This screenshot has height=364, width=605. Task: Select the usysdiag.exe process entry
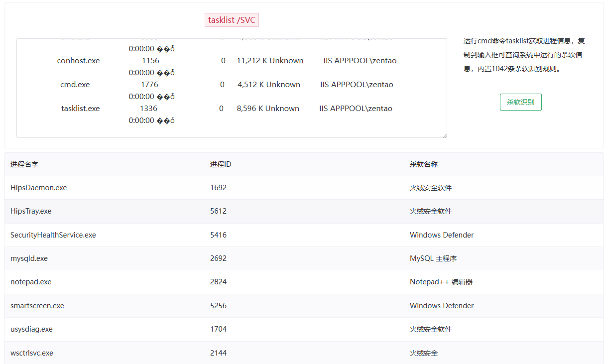pos(31,329)
